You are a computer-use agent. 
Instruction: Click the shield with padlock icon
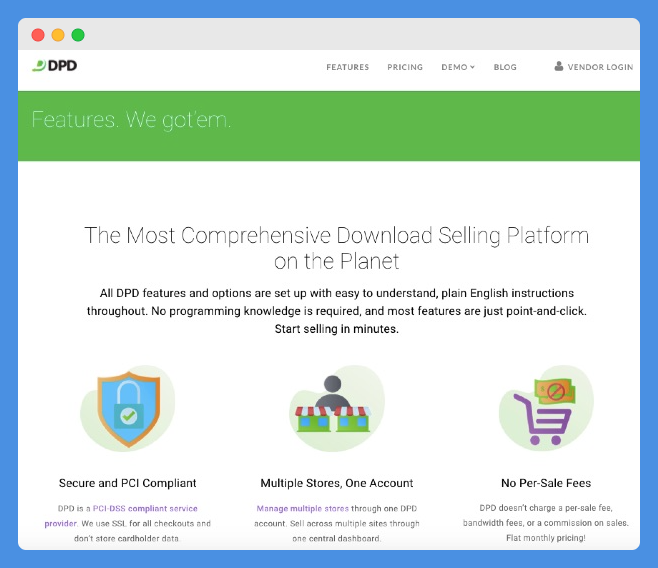tap(128, 409)
